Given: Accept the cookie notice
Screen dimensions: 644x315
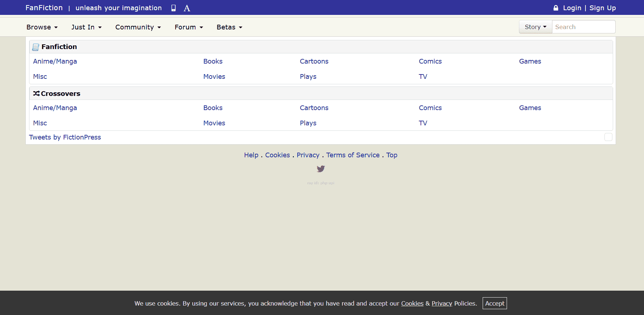Looking at the screenshot, I should click(x=494, y=303).
